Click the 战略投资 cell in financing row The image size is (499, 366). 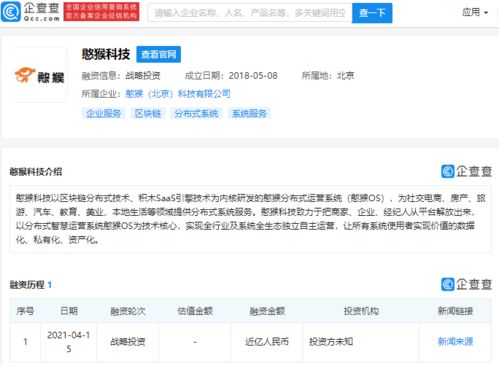click(128, 341)
